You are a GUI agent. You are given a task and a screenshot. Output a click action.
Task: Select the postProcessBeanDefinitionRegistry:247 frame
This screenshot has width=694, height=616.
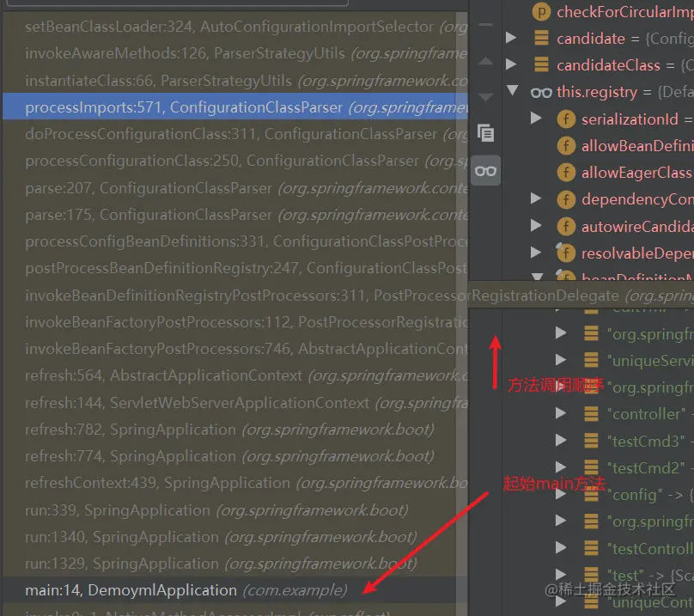(235, 268)
